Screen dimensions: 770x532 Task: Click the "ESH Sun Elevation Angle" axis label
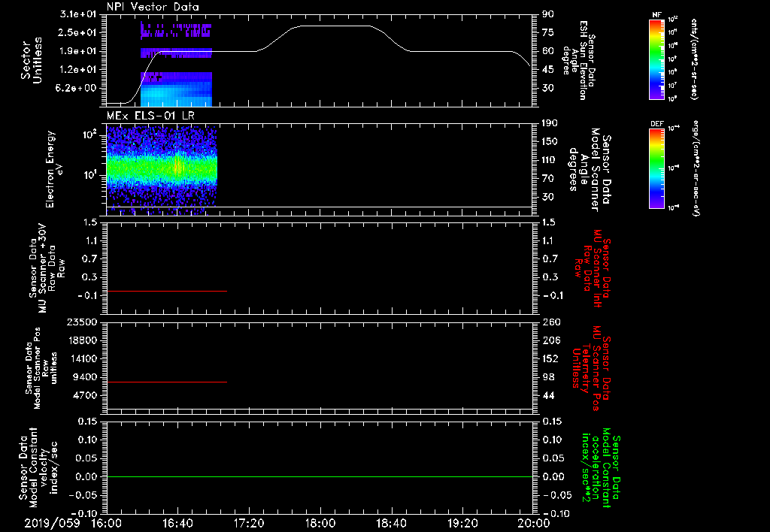click(579, 60)
